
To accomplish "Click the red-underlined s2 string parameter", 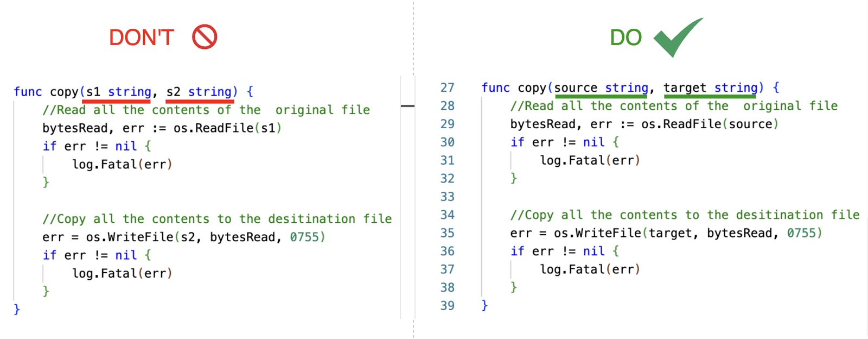I will 199,92.
